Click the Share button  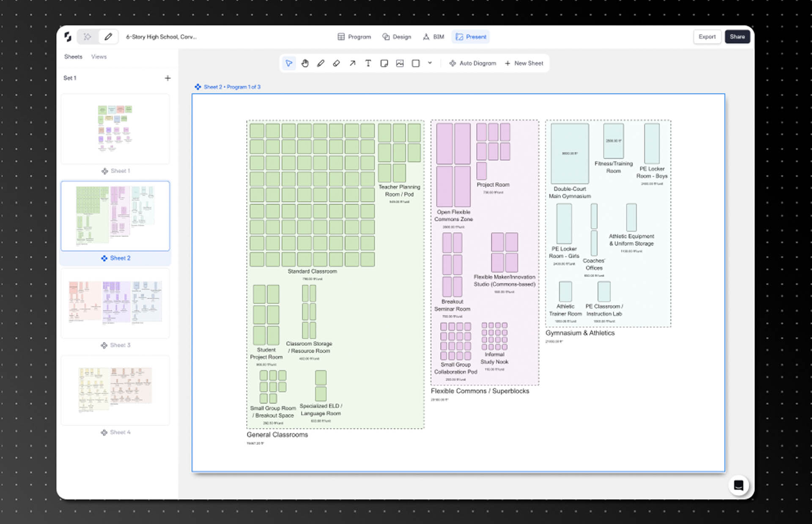737,37
